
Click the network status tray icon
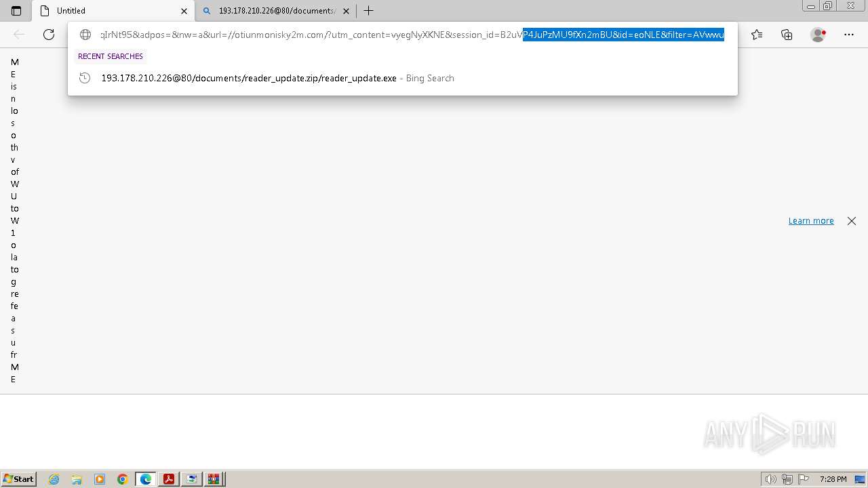(787, 479)
